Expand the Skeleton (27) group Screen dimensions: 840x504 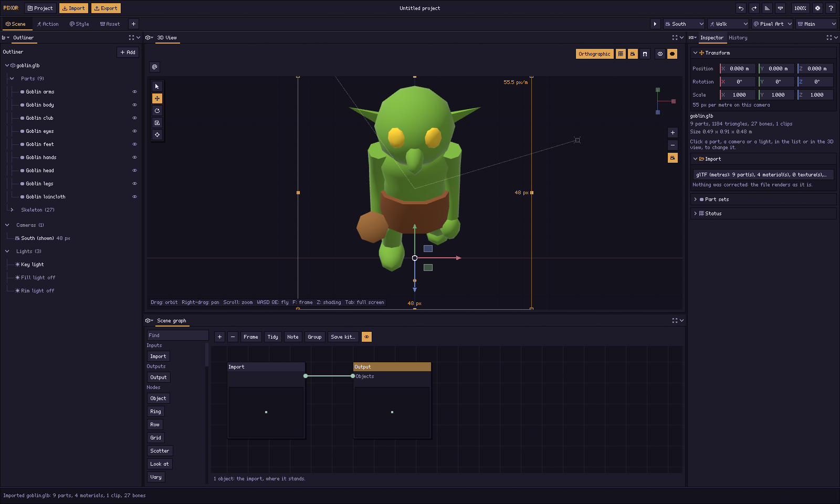[12, 210]
